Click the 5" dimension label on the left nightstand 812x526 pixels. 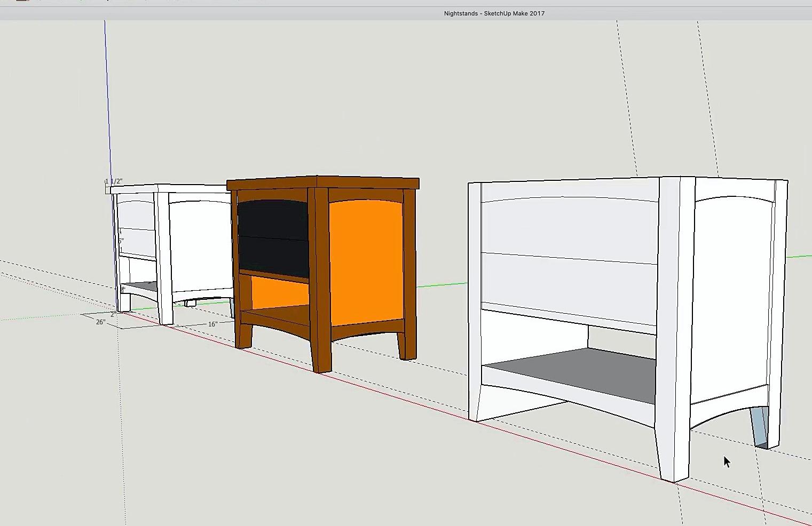coord(121,241)
